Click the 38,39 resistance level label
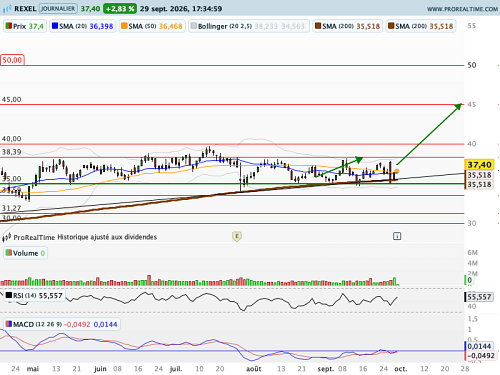 coord(11,152)
